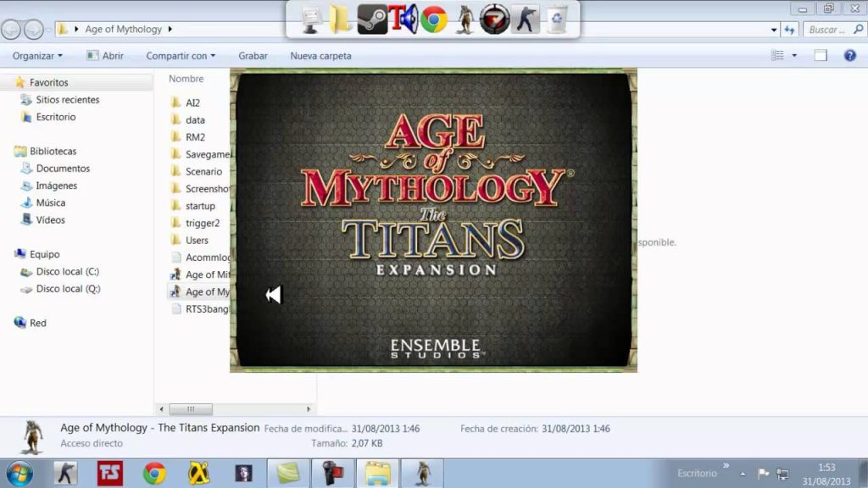Create a folder with Nueva carpeta

click(x=319, y=55)
